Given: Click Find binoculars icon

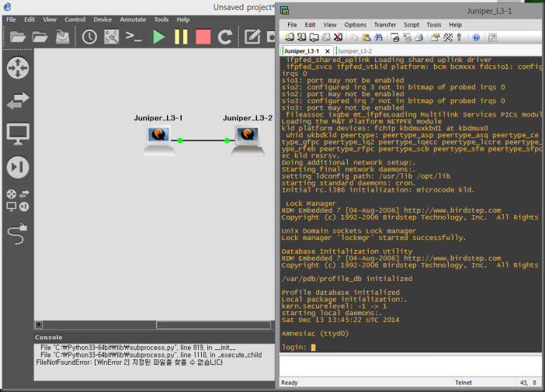Looking at the screenshot, I should click(x=379, y=37).
